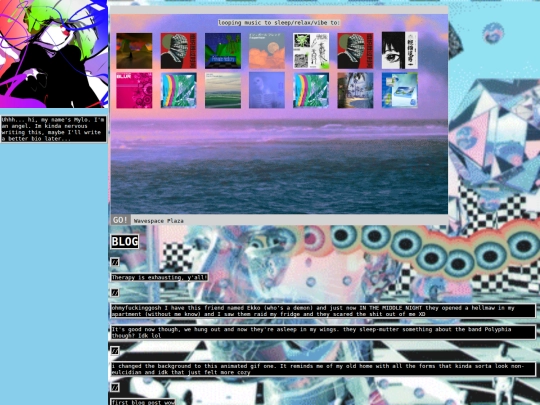
Task: Select the orange clouds and moon album
Action: 267,51
